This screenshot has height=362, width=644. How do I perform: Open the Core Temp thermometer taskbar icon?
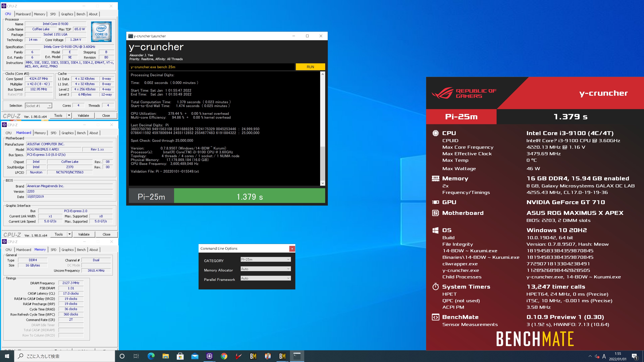click(x=268, y=356)
